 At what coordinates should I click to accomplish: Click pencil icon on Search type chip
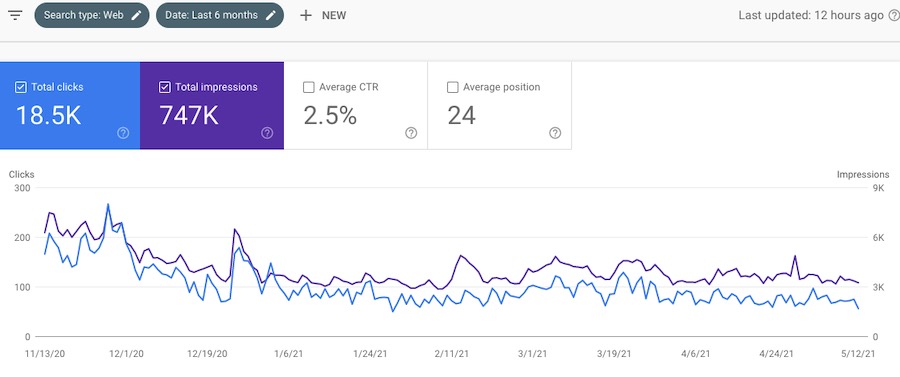click(x=136, y=15)
